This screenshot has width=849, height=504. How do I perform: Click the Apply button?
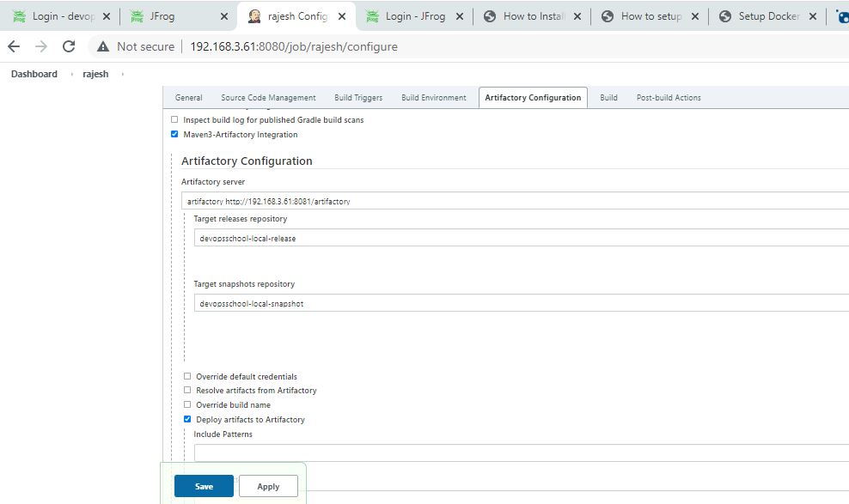(x=268, y=486)
